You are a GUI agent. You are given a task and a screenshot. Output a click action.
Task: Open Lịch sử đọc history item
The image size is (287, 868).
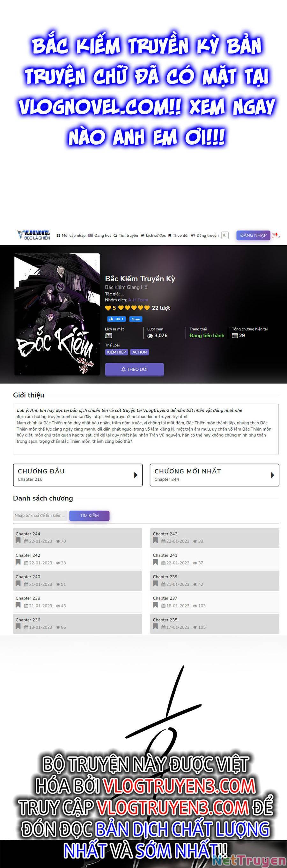click(x=153, y=235)
